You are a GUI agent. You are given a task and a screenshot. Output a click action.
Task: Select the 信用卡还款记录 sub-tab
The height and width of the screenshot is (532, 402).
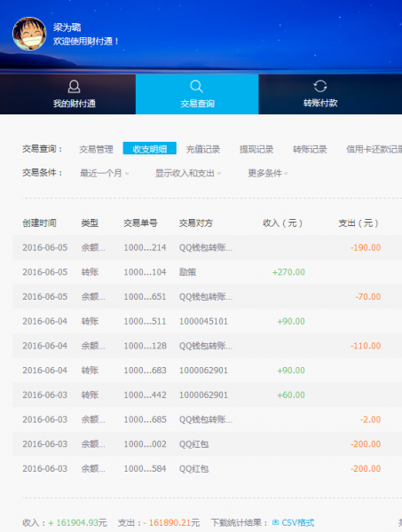pos(374,149)
